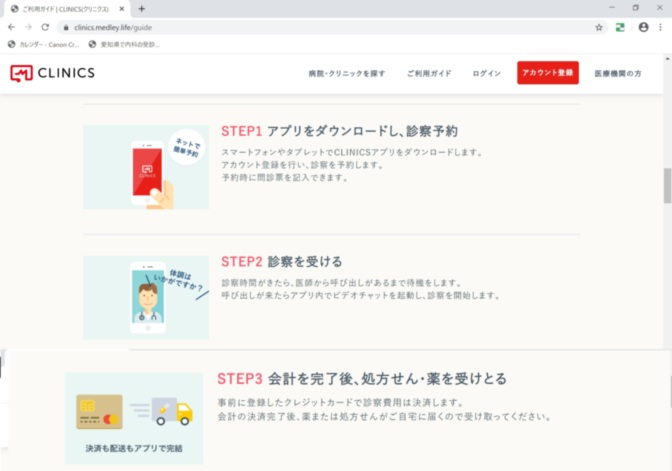
Task: Click 決済も配送もアプリで完結 caption
Action: coord(134,448)
